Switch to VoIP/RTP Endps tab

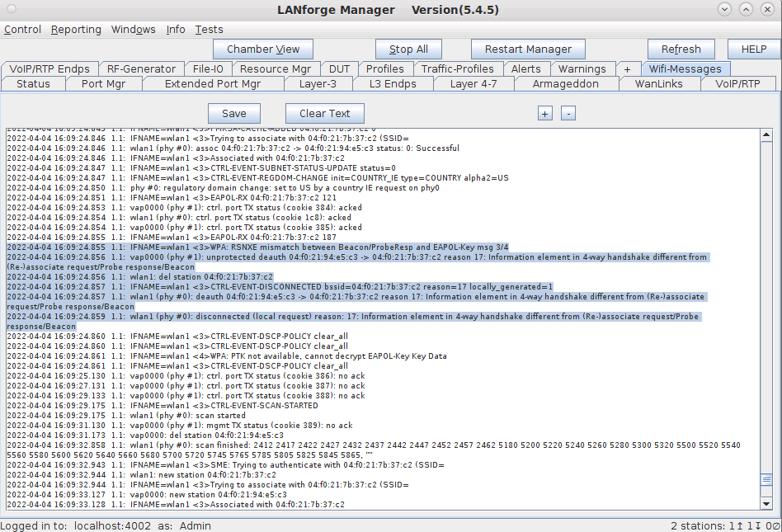point(49,68)
